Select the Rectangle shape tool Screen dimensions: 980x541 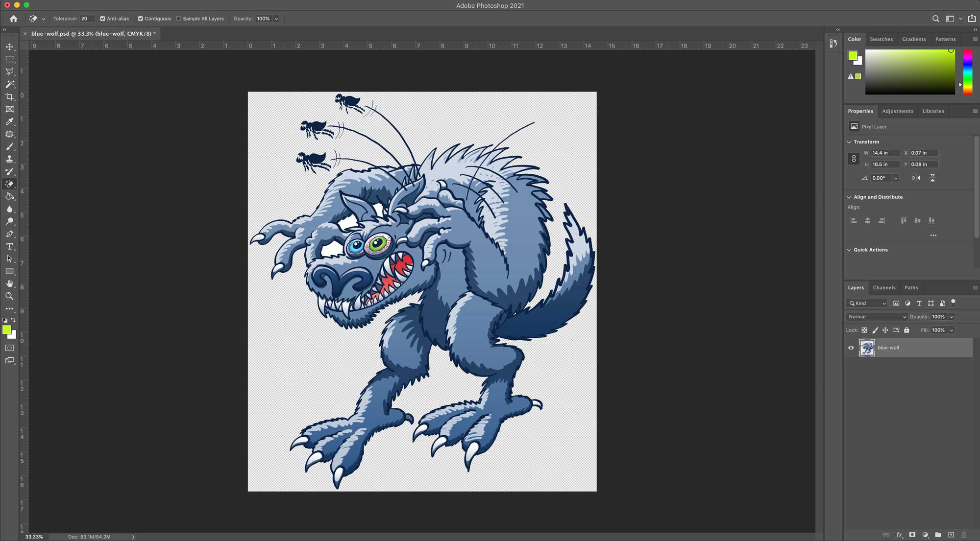[9, 271]
